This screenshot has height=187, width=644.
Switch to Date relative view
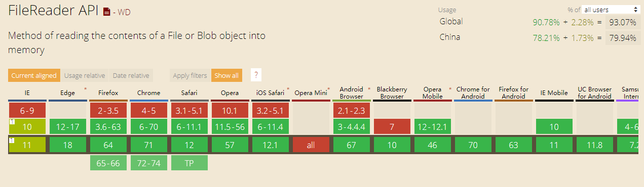[x=131, y=75]
